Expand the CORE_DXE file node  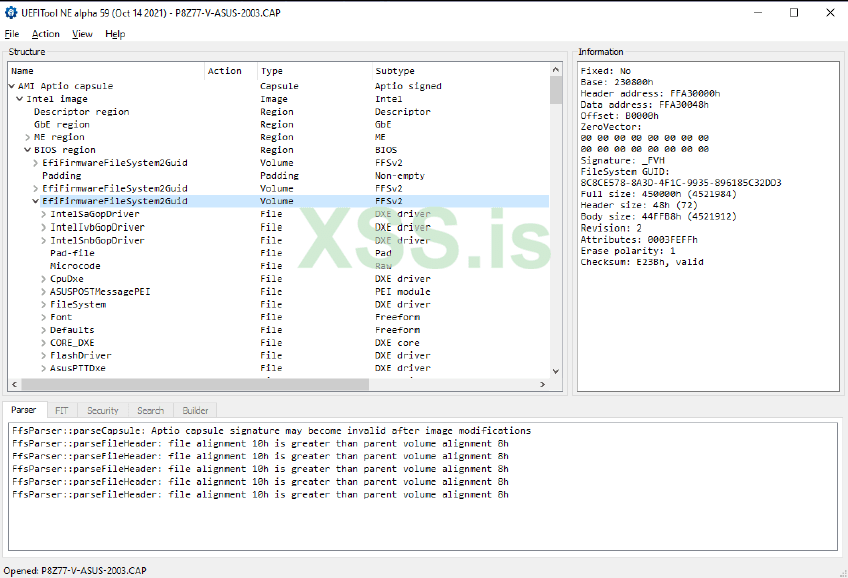coord(44,343)
